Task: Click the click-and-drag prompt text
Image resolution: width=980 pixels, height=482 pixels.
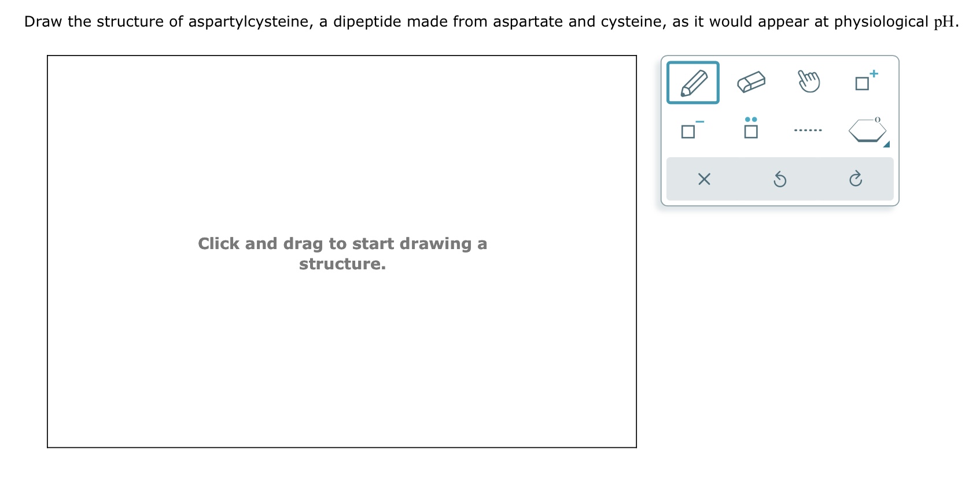Action: pos(342,254)
